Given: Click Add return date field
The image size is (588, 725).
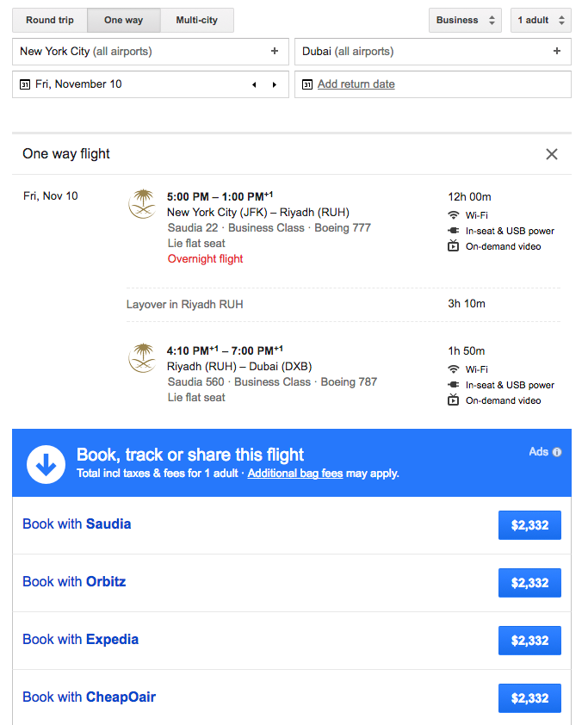Looking at the screenshot, I should coord(356,84).
